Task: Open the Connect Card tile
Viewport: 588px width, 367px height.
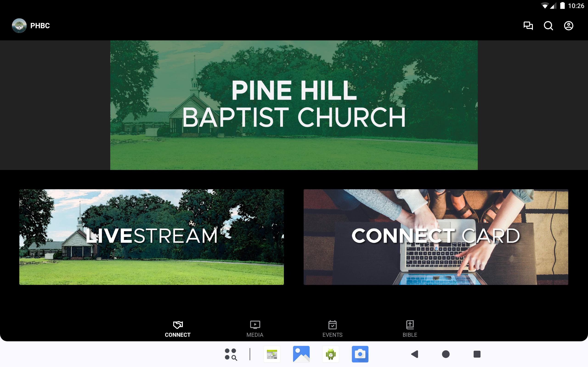Action: point(436,237)
